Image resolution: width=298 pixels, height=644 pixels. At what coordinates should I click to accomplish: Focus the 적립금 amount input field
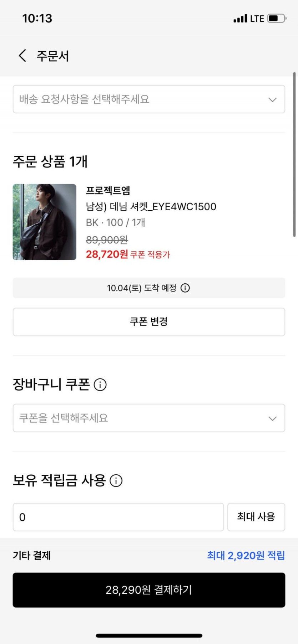[118, 517]
